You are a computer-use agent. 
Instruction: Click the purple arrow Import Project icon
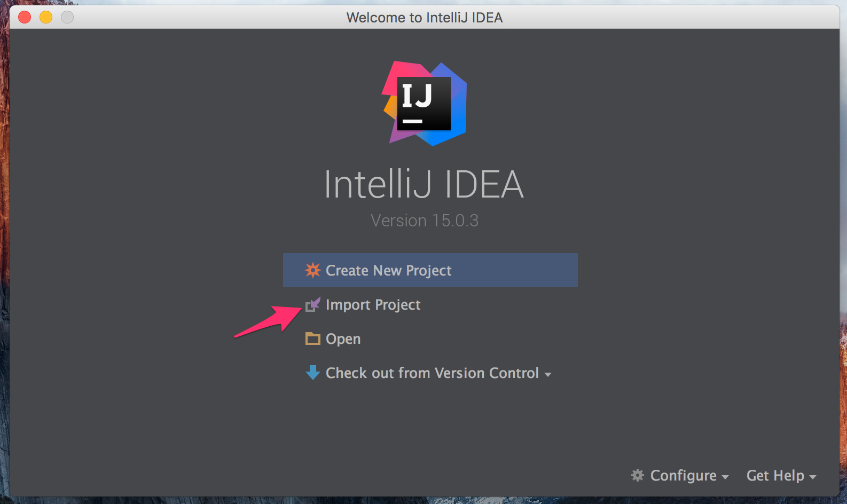tap(313, 304)
